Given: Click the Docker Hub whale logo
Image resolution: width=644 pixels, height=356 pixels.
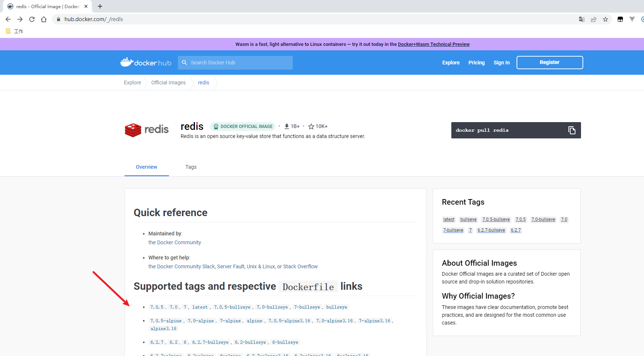Looking at the screenshot, I should (x=127, y=62).
